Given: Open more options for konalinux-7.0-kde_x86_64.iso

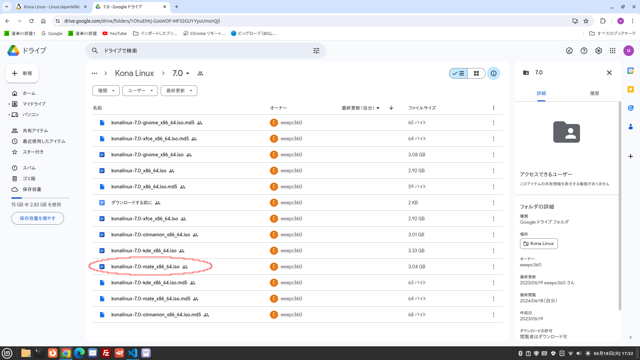Looking at the screenshot, I should [493, 251].
